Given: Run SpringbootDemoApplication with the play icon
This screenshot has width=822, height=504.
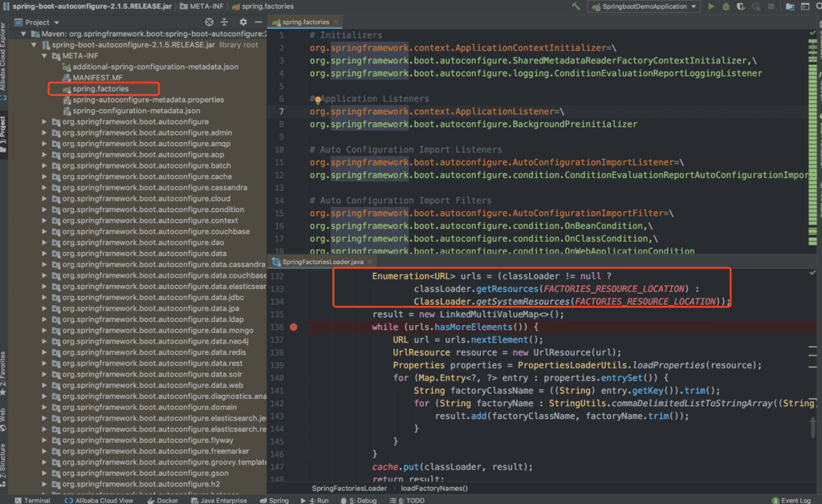Looking at the screenshot, I should coord(711,6).
